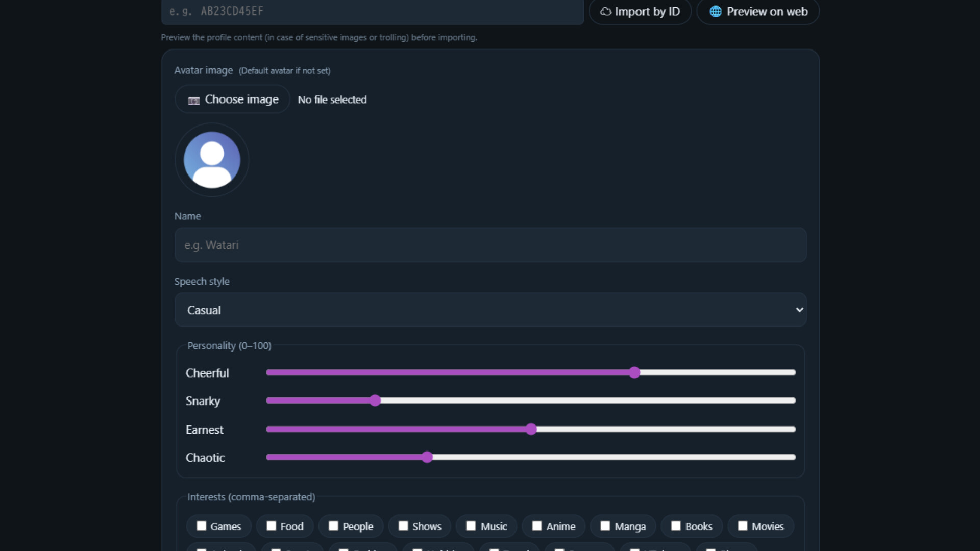980x551 pixels.
Task: Open the Speech style dropdown
Action: 491,310
